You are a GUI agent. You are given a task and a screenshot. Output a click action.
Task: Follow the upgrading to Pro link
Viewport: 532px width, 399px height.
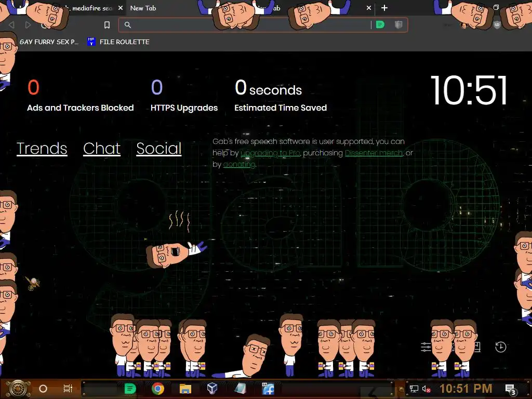pyautogui.click(x=270, y=153)
